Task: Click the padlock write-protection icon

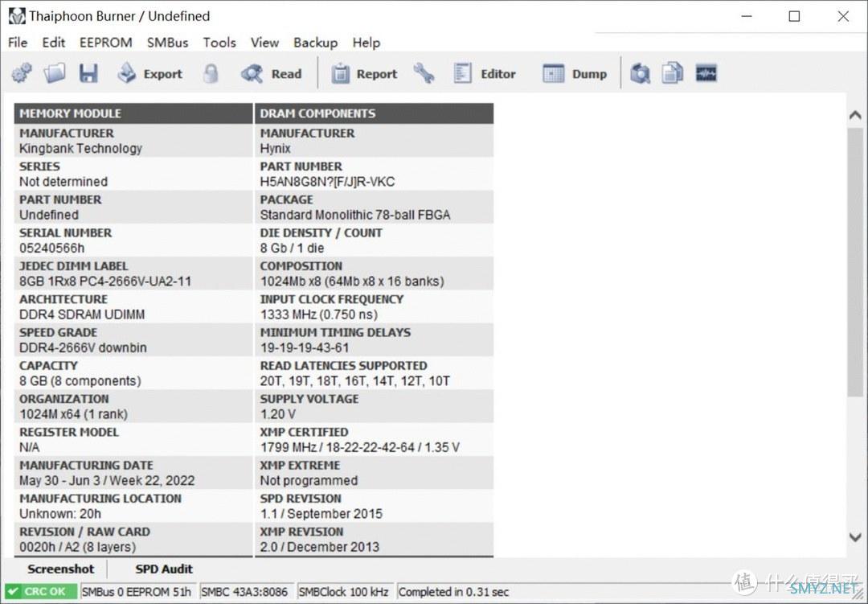Action: pos(211,73)
